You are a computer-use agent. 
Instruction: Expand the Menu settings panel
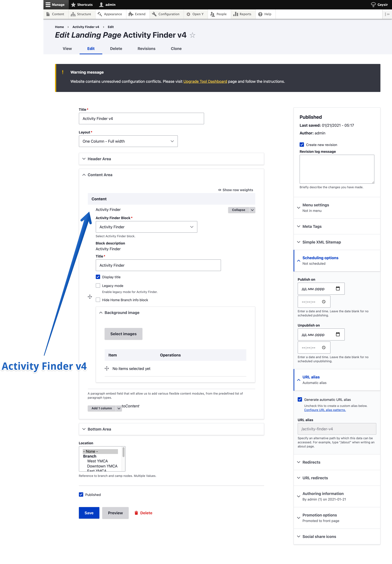[337, 208]
